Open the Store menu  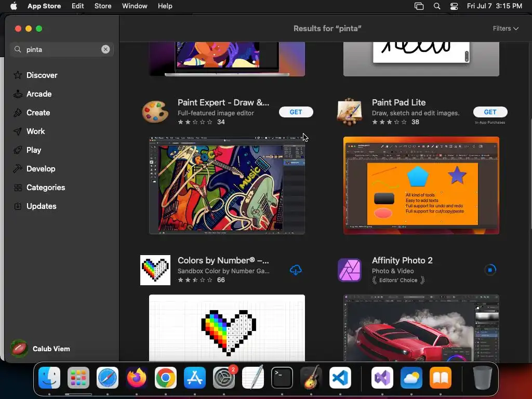103,6
